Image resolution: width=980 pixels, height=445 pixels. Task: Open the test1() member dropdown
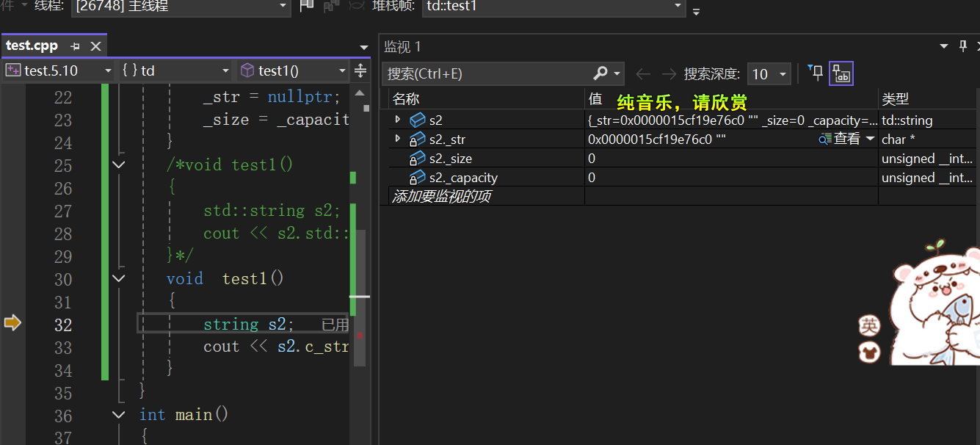click(294, 70)
